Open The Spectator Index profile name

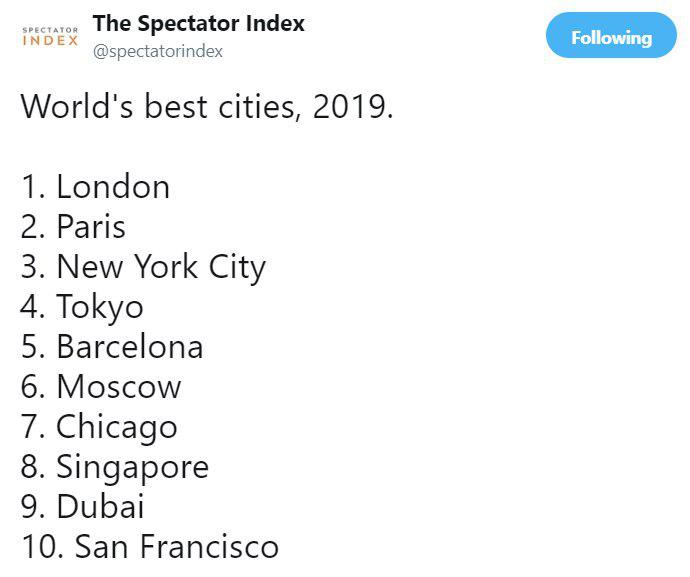click(x=198, y=23)
